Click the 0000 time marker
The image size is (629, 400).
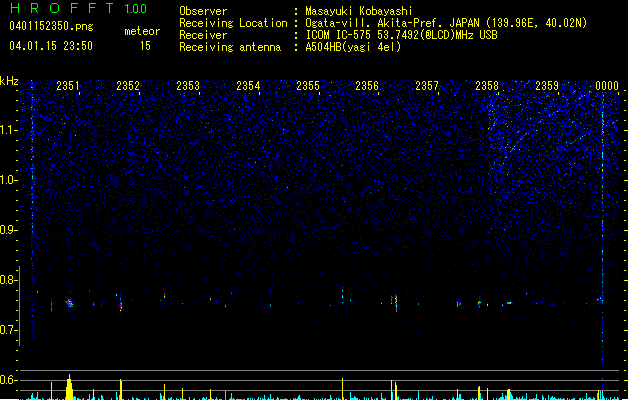pos(607,86)
